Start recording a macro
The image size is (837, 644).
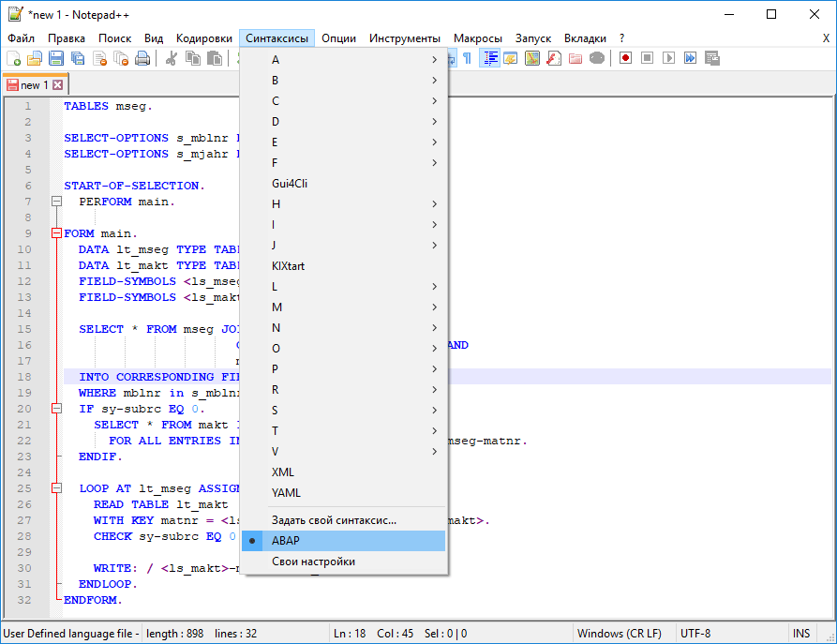[x=623, y=57]
